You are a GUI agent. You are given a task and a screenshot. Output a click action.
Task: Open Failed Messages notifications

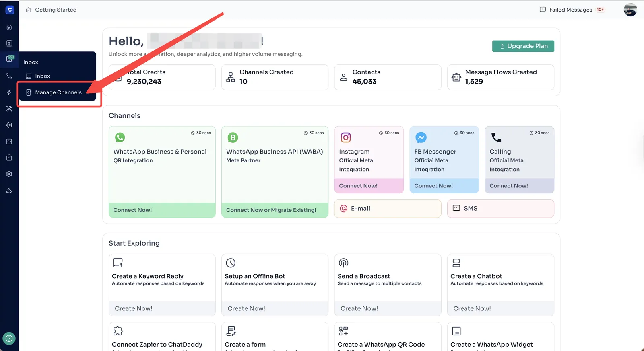571,10
